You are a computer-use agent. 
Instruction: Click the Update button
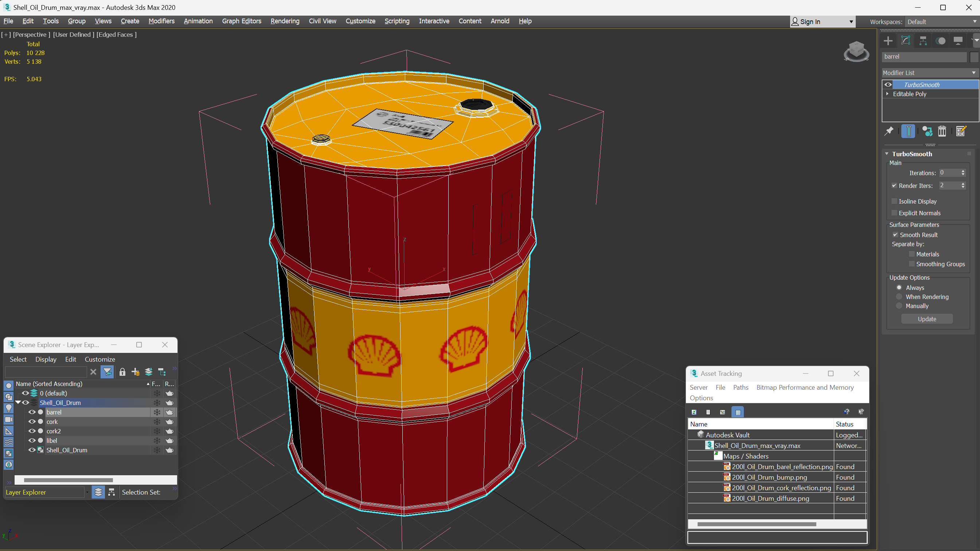[927, 319]
